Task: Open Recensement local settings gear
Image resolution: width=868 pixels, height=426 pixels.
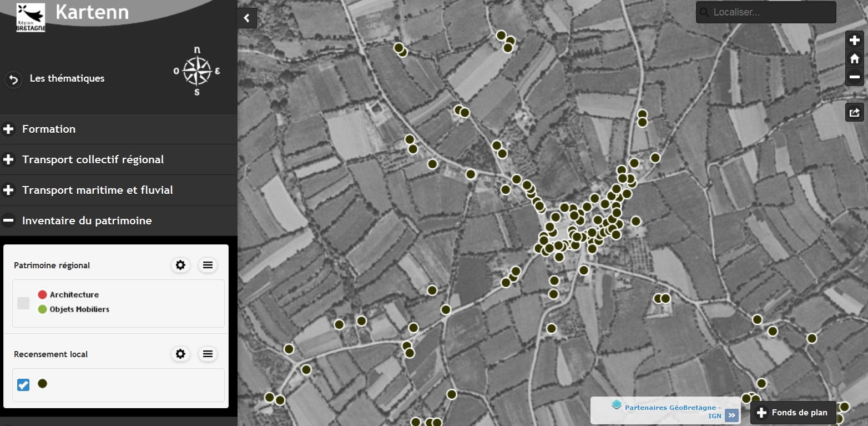Action: [180, 354]
